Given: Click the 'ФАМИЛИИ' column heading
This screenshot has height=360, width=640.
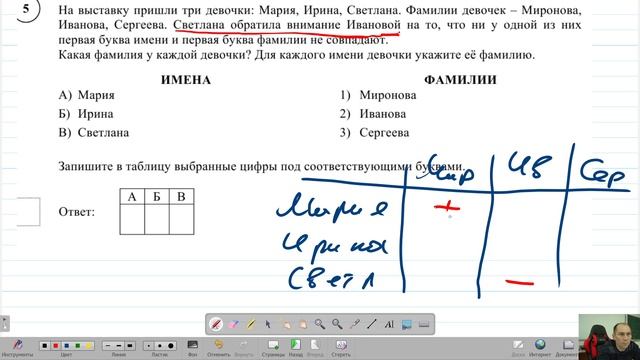Looking at the screenshot, I should click(460, 80).
